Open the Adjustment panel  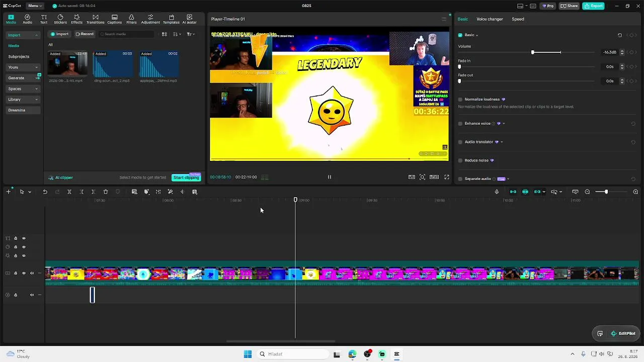(x=150, y=19)
